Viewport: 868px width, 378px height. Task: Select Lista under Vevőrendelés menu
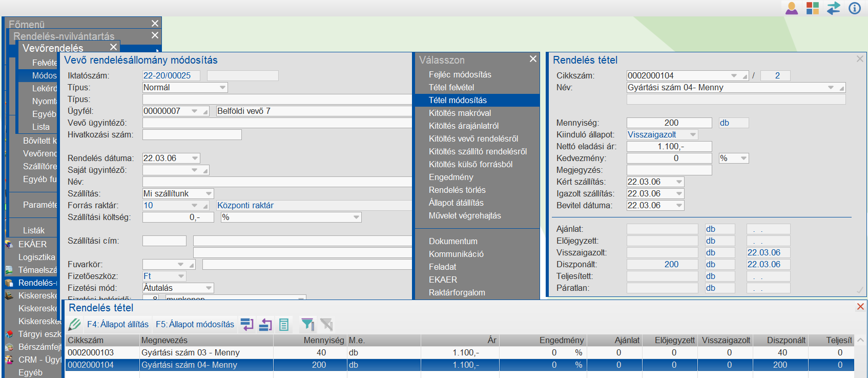click(x=41, y=127)
